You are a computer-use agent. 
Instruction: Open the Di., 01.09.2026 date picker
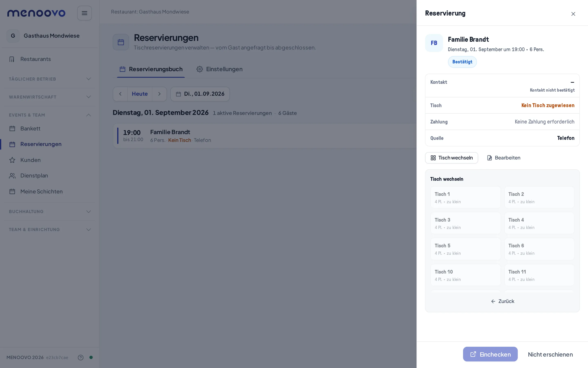pyautogui.click(x=200, y=94)
